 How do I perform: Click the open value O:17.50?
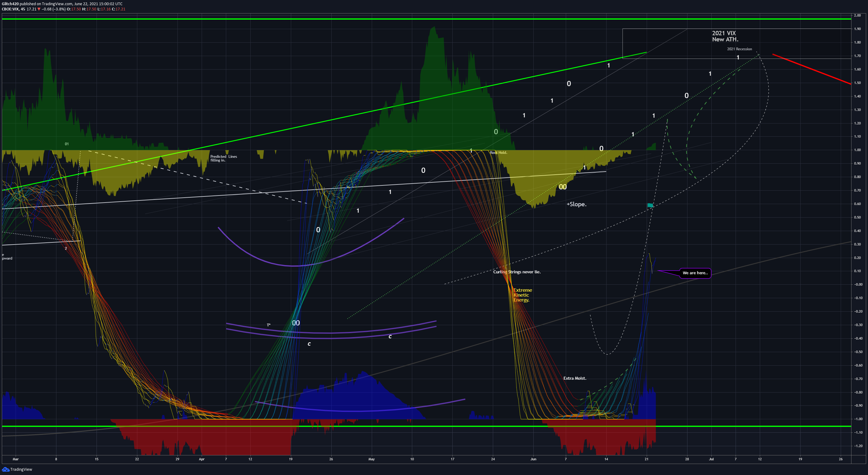click(x=74, y=9)
